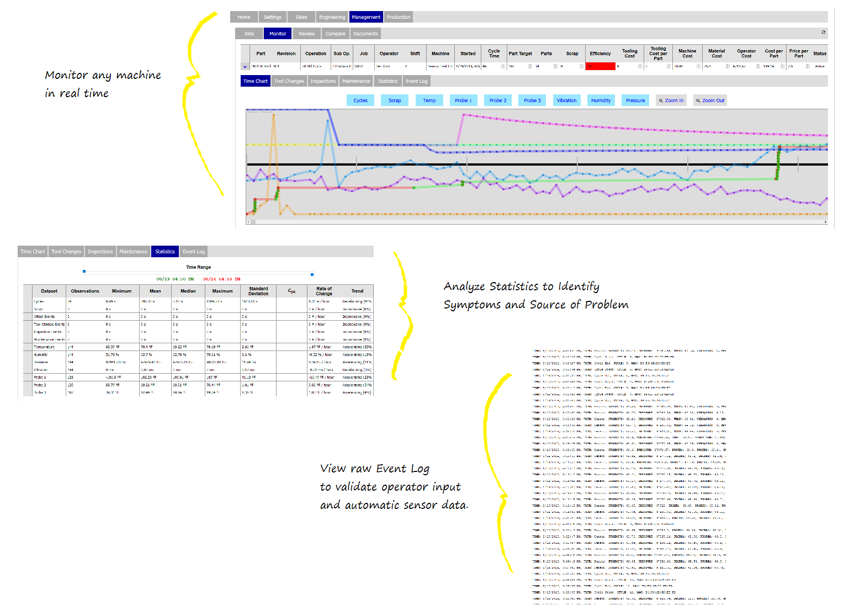844x616 pixels.
Task: Open the Documents sub-tab
Action: 365,34
